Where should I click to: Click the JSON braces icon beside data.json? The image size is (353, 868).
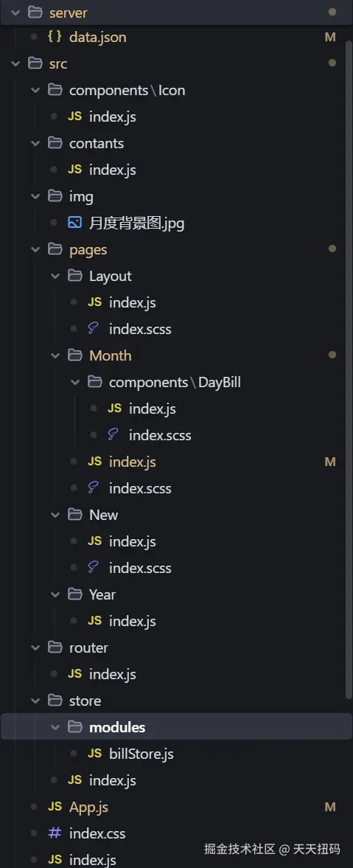pyautogui.click(x=55, y=37)
